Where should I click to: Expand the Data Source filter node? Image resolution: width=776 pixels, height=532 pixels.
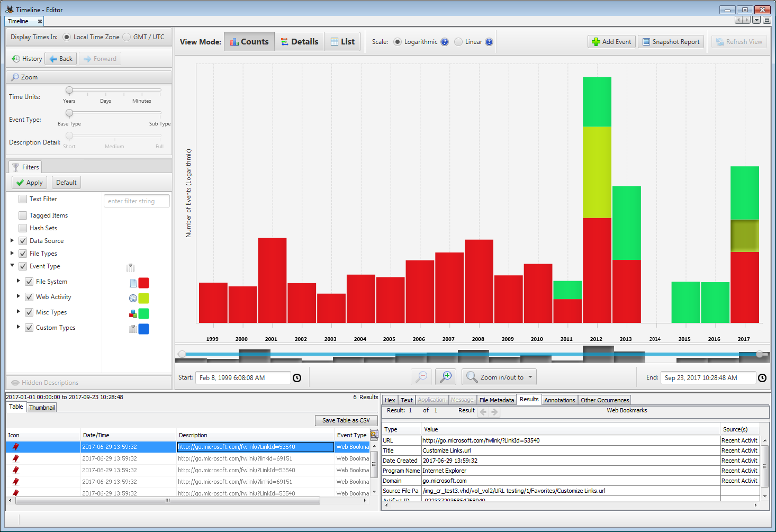(x=12, y=240)
